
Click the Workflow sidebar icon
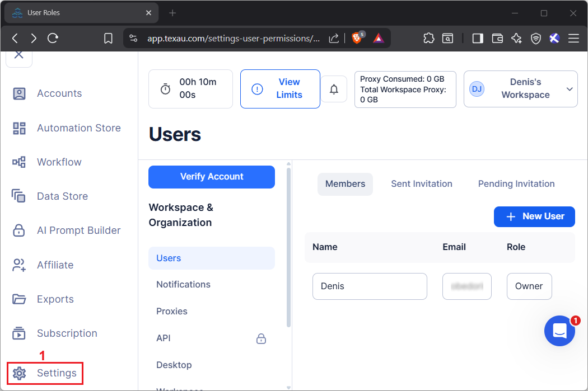20,162
